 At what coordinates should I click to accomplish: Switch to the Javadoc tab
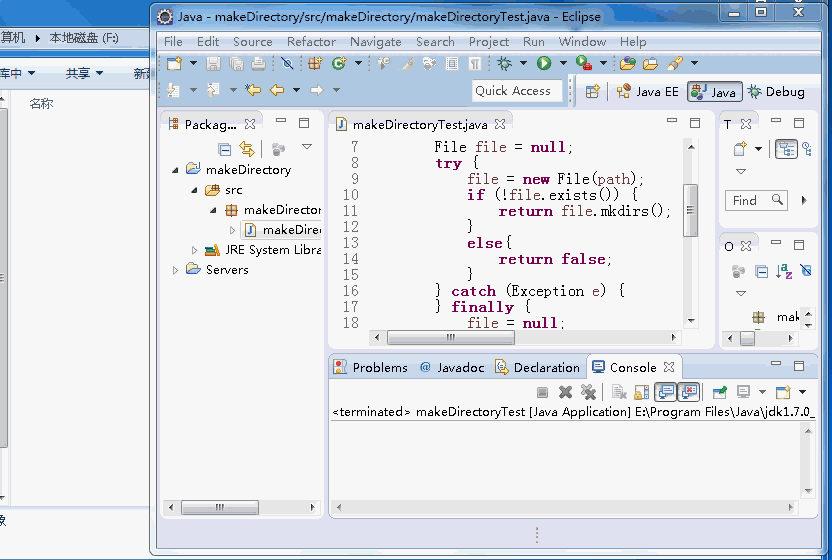(452, 367)
